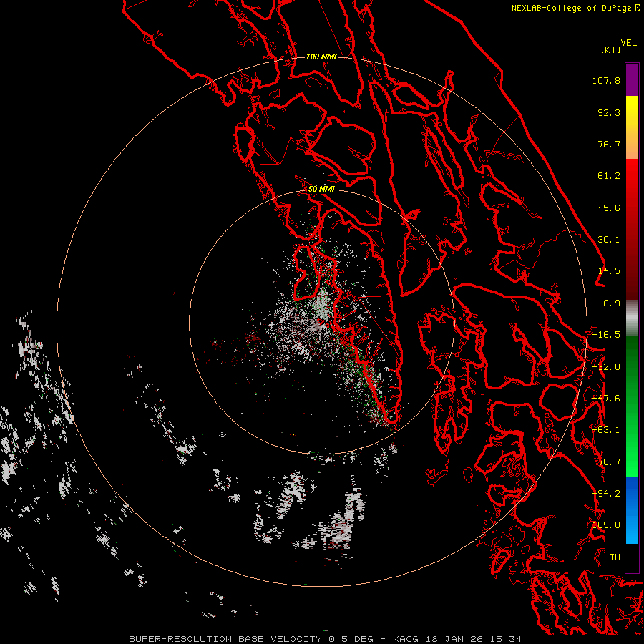
Task: Click the -109.8 velocity scale value
Action: [603, 525]
